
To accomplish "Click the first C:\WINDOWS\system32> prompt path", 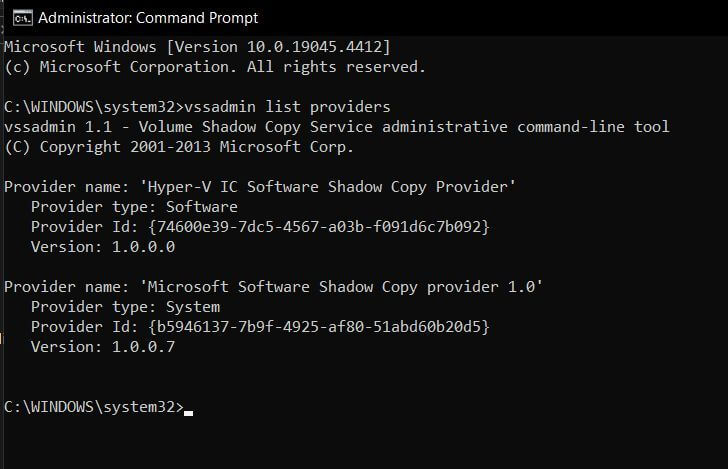I will pos(94,107).
